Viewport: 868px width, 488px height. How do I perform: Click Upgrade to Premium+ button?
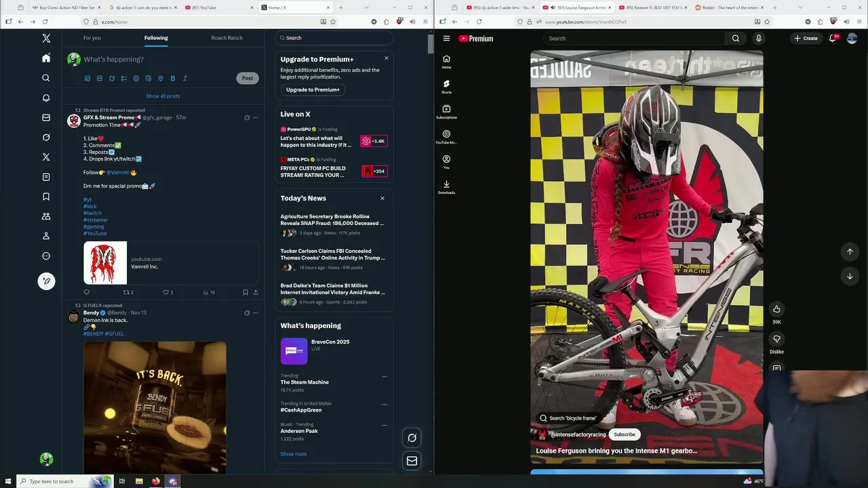pyautogui.click(x=313, y=89)
